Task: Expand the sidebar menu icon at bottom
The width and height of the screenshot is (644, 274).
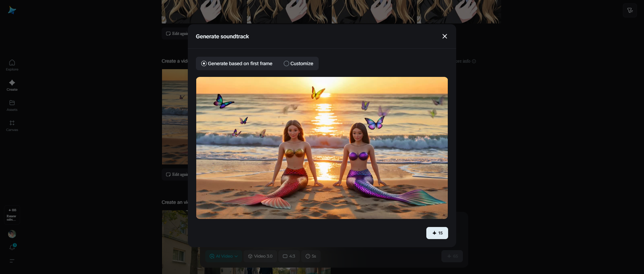Action: [12, 261]
